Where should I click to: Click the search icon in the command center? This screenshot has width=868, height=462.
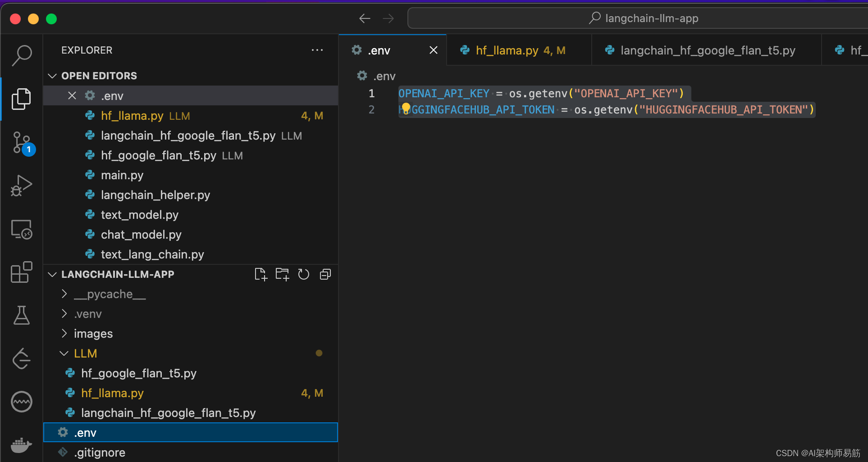(x=595, y=18)
